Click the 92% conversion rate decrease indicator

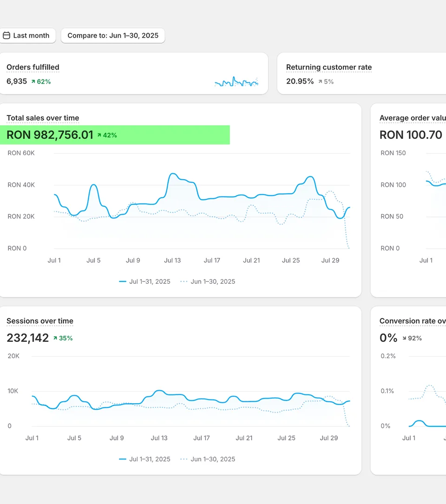tap(412, 338)
